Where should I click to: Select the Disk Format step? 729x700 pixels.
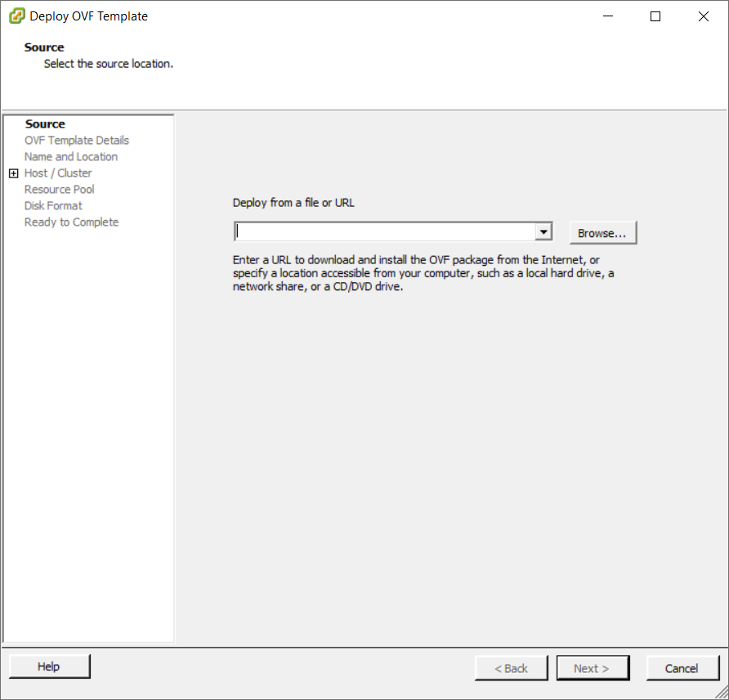tap(53, 205)
